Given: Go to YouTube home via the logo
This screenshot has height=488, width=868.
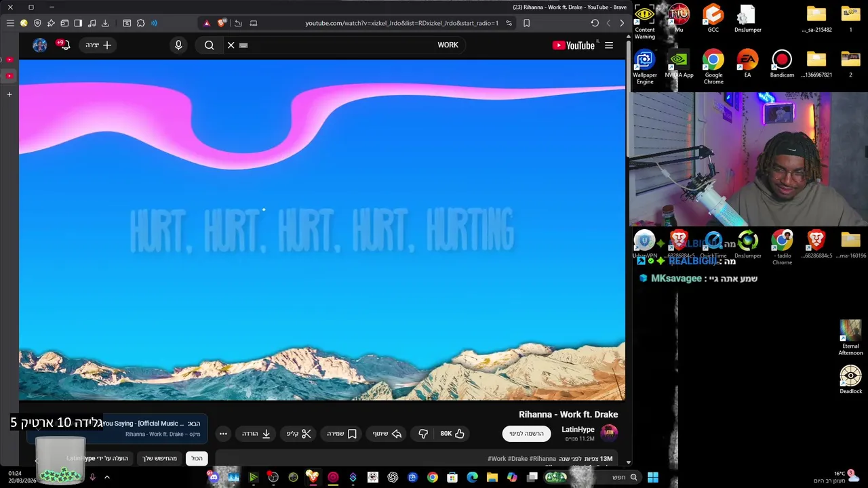Looking at the screenshot, I should click(574, 45).
